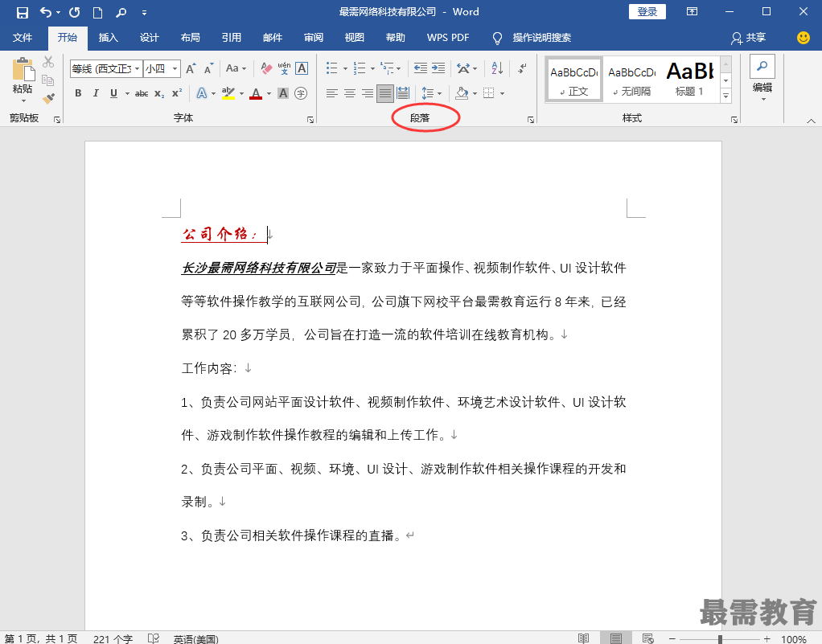Toggle superscript formatting
The width and height of the screenshot is (822, 644).
(x=177, y=92)
